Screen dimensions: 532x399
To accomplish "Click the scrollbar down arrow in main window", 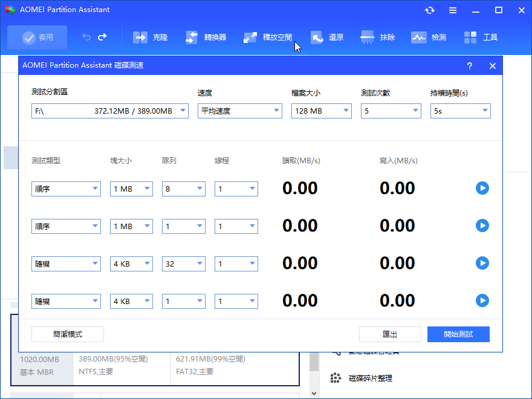I will pyautogui.click(x=314, y=394).
